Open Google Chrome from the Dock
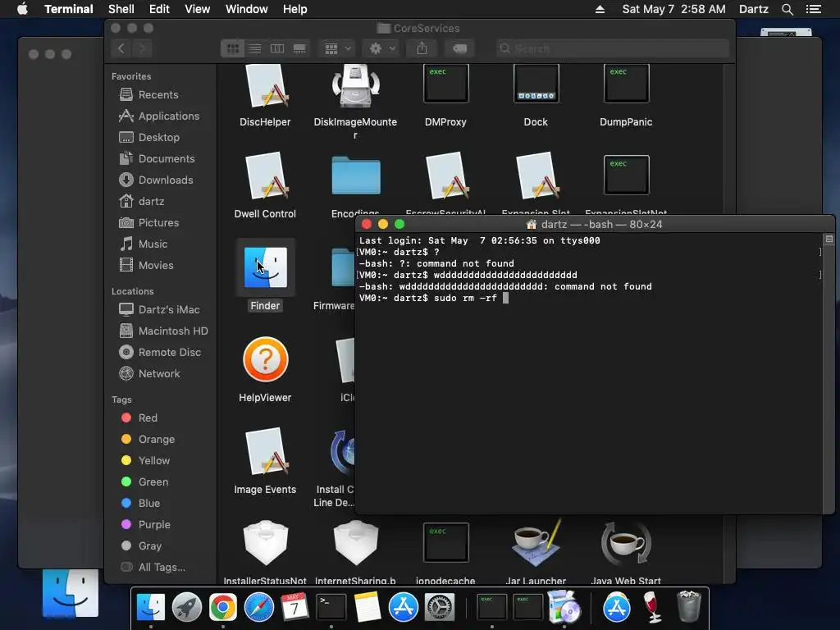 pyautogui.click(x=223, y=608)
